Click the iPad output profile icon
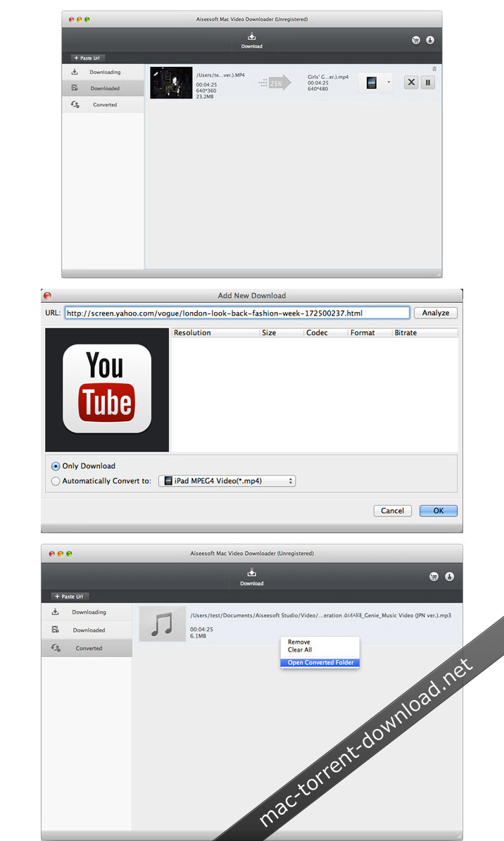 coord(372,82)
